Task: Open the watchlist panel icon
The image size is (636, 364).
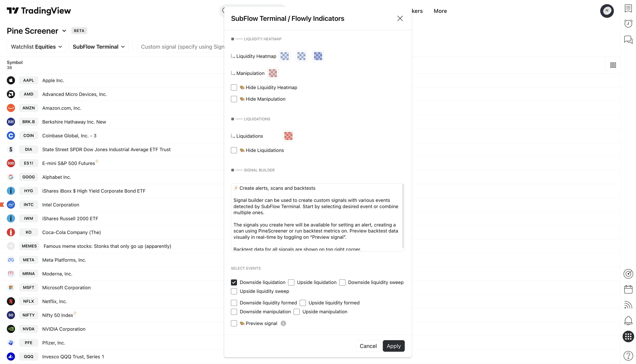Action: [628, 8]
